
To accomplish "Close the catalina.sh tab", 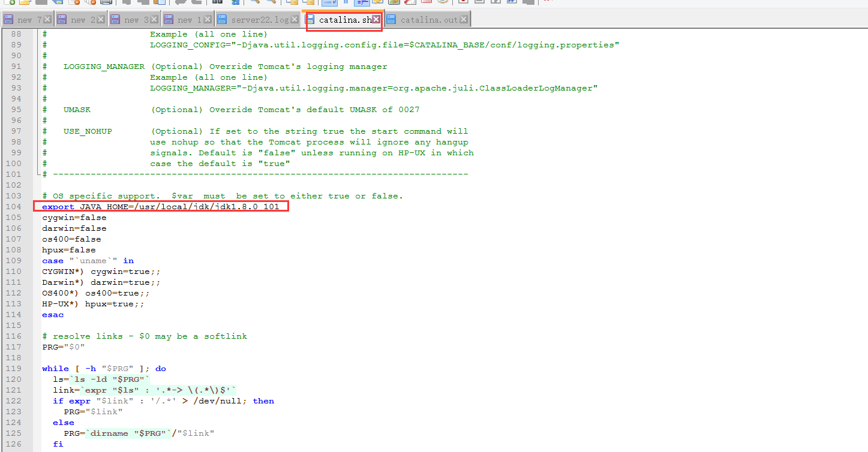I will coord(376,20).
